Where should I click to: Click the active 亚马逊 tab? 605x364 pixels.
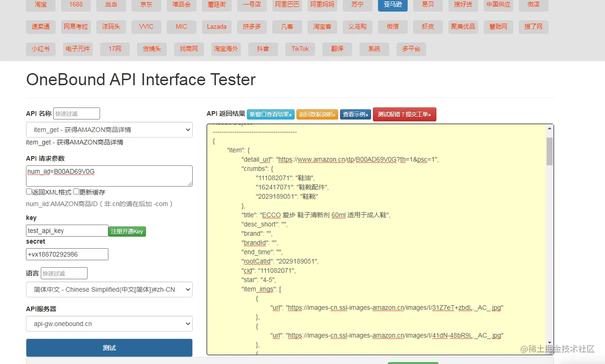393,4
